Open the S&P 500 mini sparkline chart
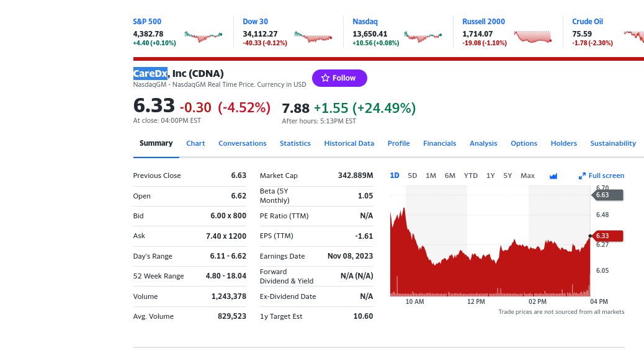This screenshot has width=644, height=356. 203,37
